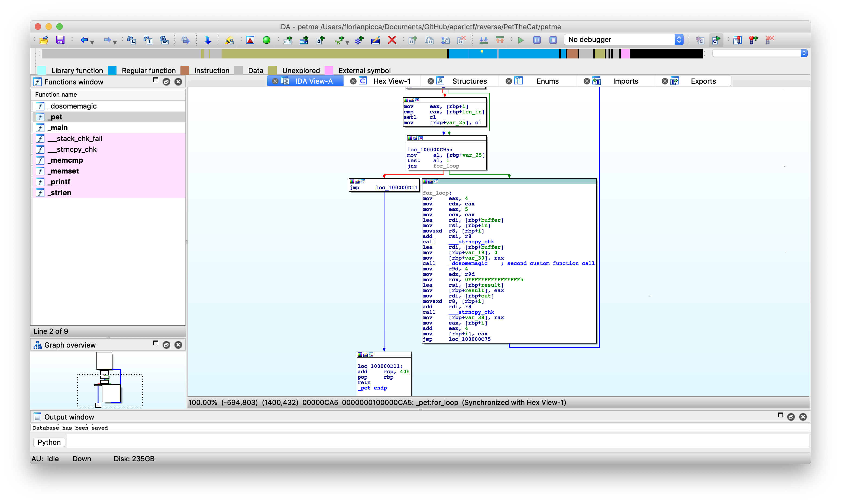Click the pencil edit icon in toolbar
Viewport: 841px width, 504px height.
coord(375,40)
